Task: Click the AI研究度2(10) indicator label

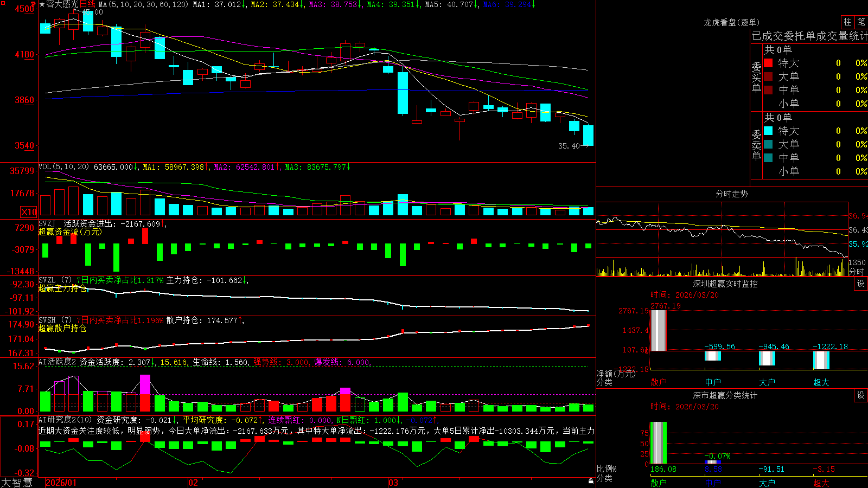Action: [x=65, y=420]
